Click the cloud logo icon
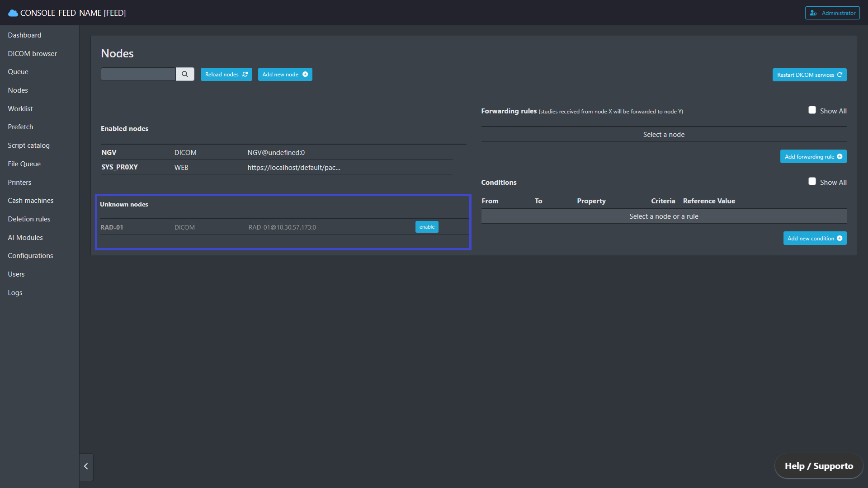This screenshot has width=868, height=488. [13, 13]
